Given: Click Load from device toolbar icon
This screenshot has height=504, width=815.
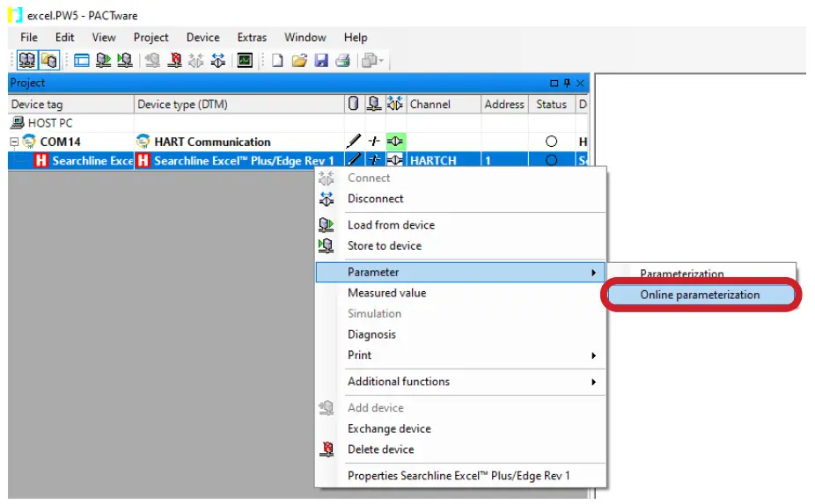Looking at the screenshot, I should point(104,61).
